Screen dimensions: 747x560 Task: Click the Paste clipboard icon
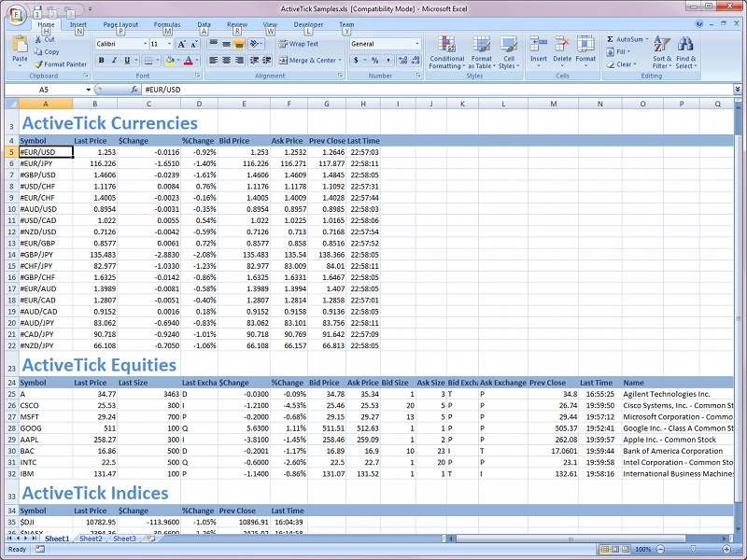20,49
